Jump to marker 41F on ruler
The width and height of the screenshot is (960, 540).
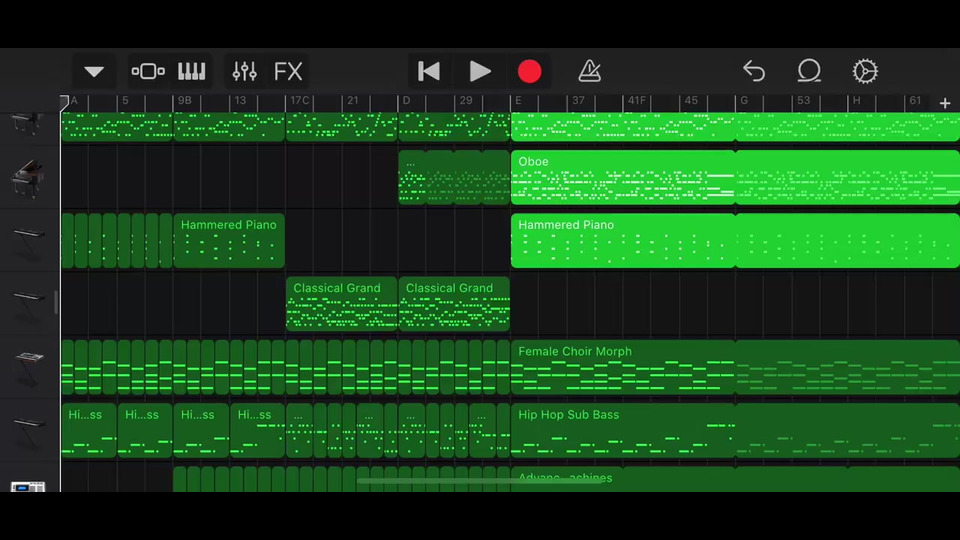click(637, 100)
